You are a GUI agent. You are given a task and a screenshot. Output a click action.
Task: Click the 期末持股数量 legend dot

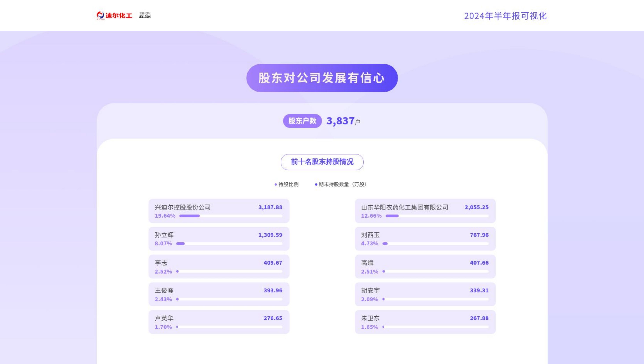coord(316,184)
